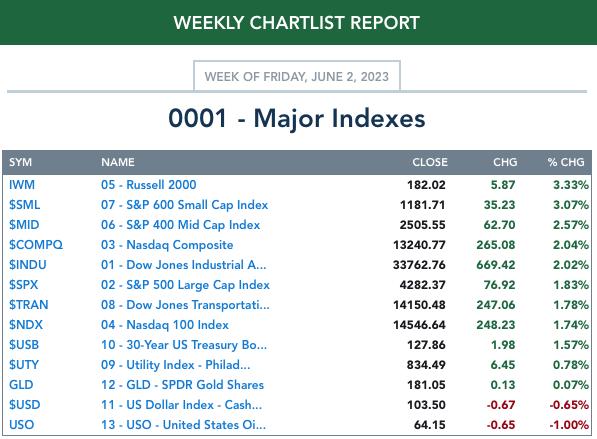Screen dimensions: 597x439
Task: Open the $COMPQ symbol link
Action: (x=36, y=245)
